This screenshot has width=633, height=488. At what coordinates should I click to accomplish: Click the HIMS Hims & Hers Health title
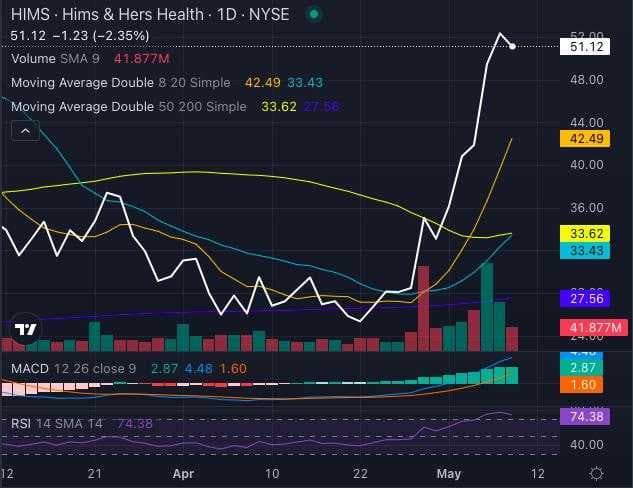(150, 15)
